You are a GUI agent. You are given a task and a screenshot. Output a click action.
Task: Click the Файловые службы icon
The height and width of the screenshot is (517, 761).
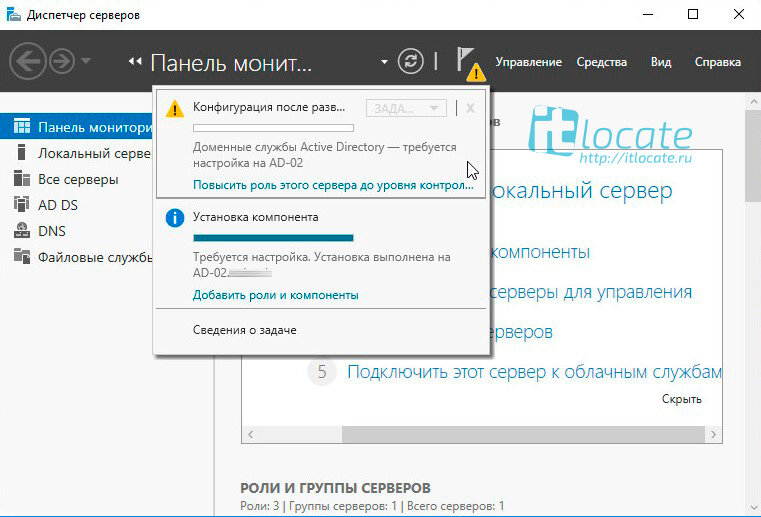pos(22,256)
